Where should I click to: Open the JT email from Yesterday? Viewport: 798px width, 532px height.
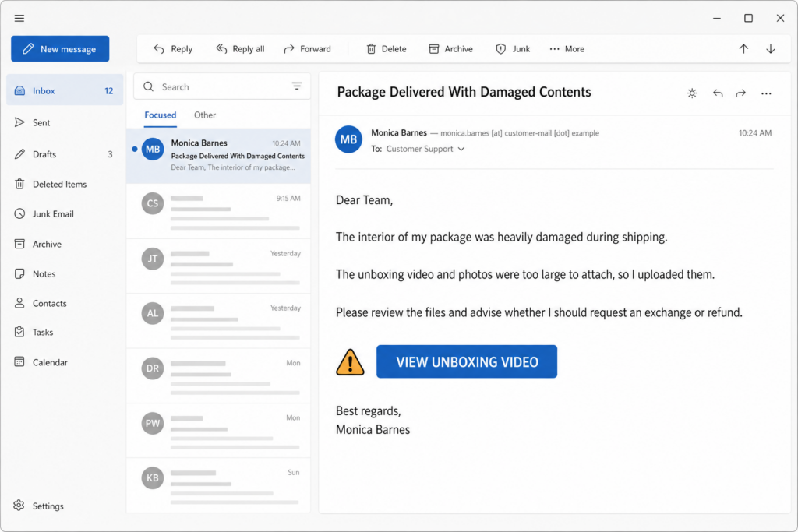218,266
